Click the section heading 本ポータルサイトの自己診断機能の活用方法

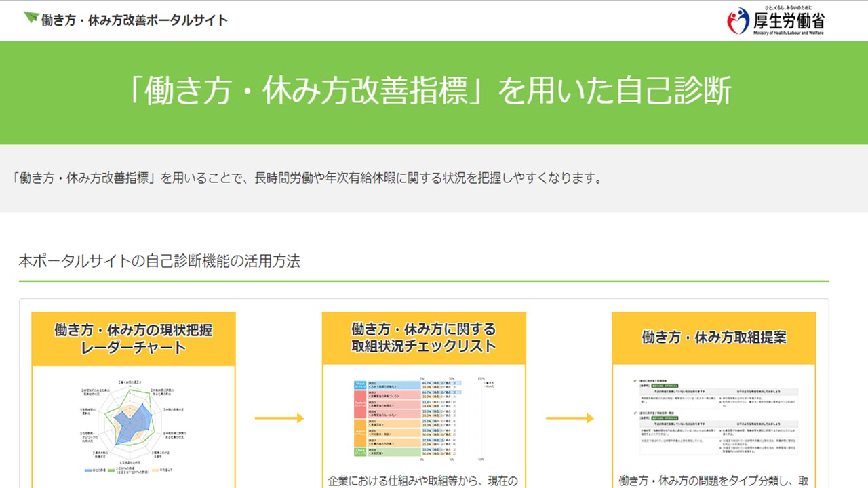[159, 262]
